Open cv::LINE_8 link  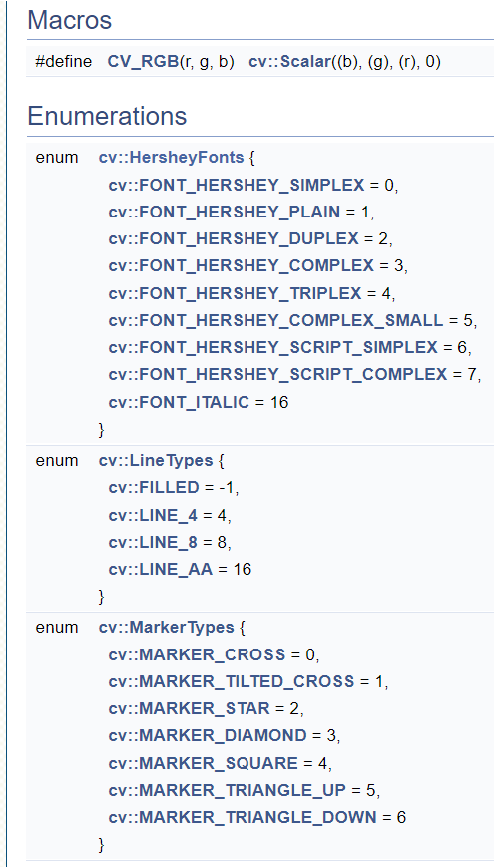[x=153, y=543]
